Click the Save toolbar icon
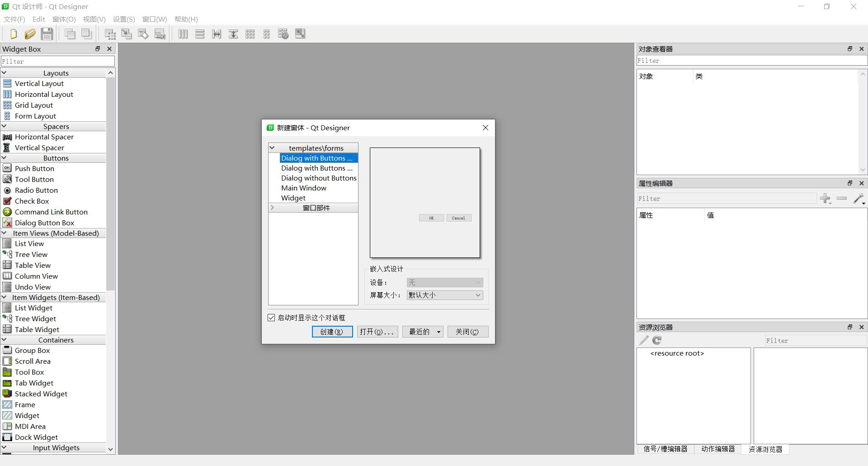 47,34
